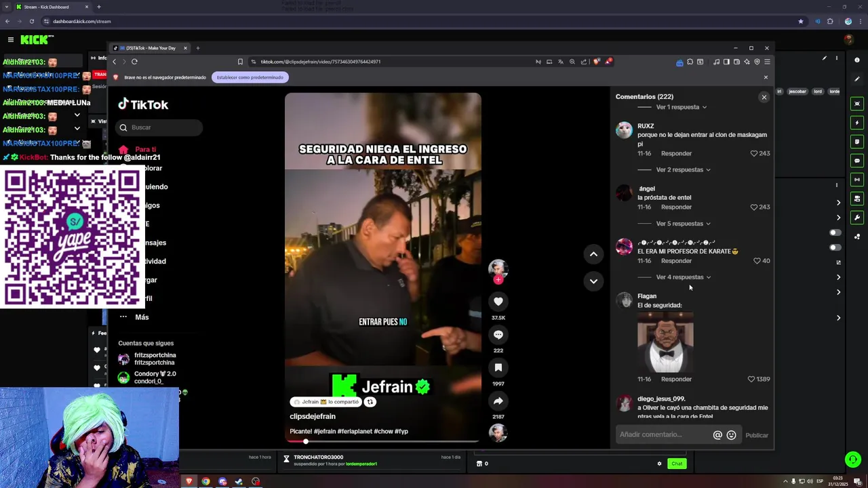Screen dimensions: 868x488
Task: Open the first chevron row in the Kick right panel
Action: pos(838,203)
